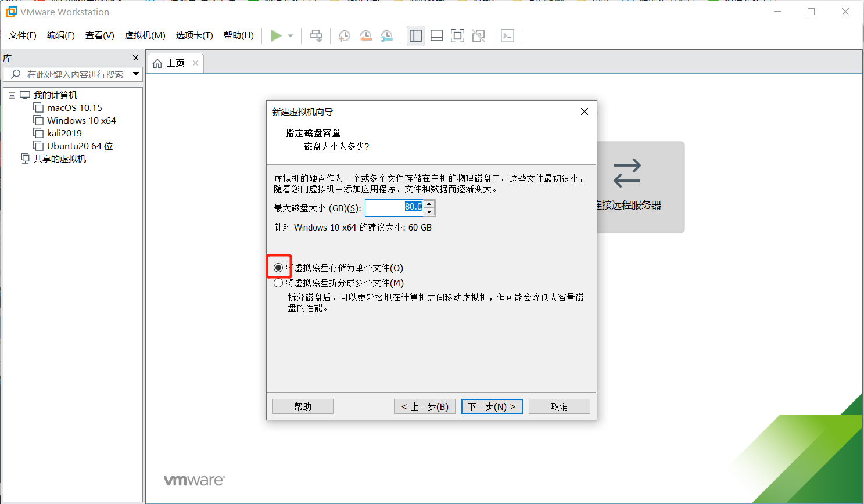Click the 帮助 button in wizard

point(303,406)
